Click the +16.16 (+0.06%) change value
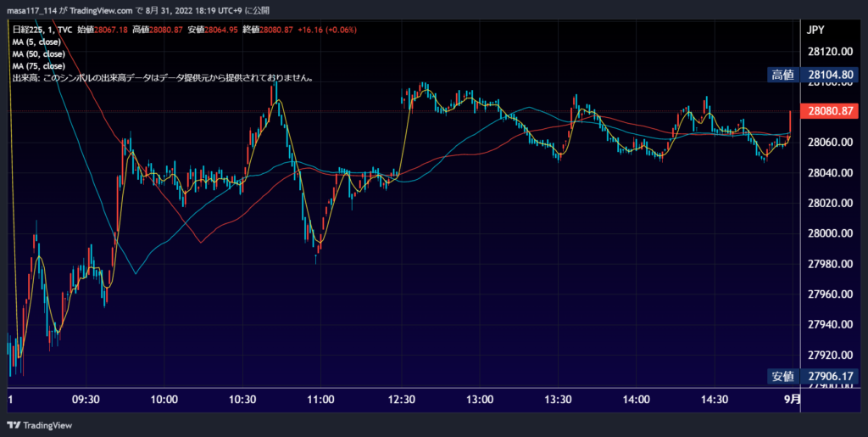This screenshot has width=868, height=437. 327,30
